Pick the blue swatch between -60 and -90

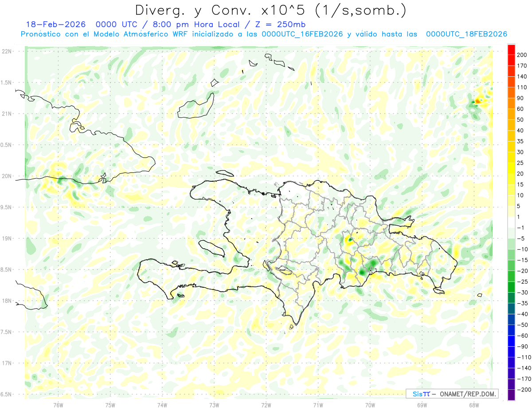point(511,341)
